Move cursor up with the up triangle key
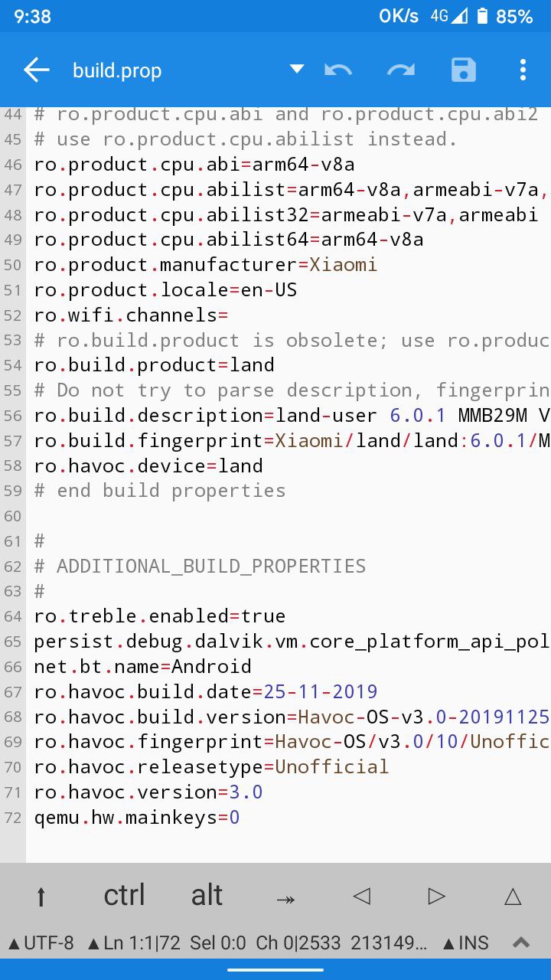Image resolution: width=551 pixels, height=980 pixels. [x=513, y=896]
